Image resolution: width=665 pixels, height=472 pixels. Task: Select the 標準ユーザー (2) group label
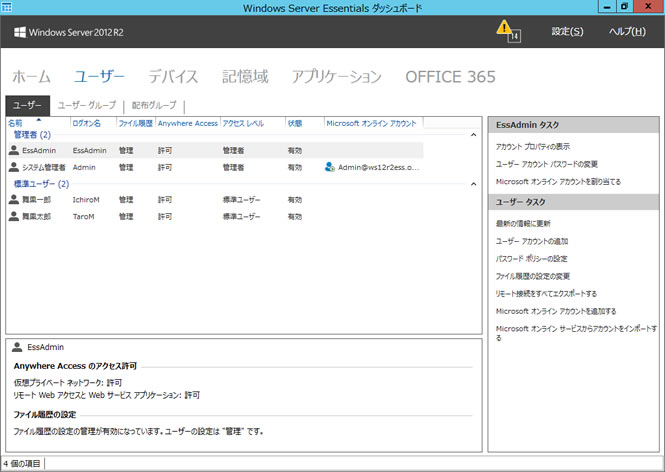(x=42, y=184)
